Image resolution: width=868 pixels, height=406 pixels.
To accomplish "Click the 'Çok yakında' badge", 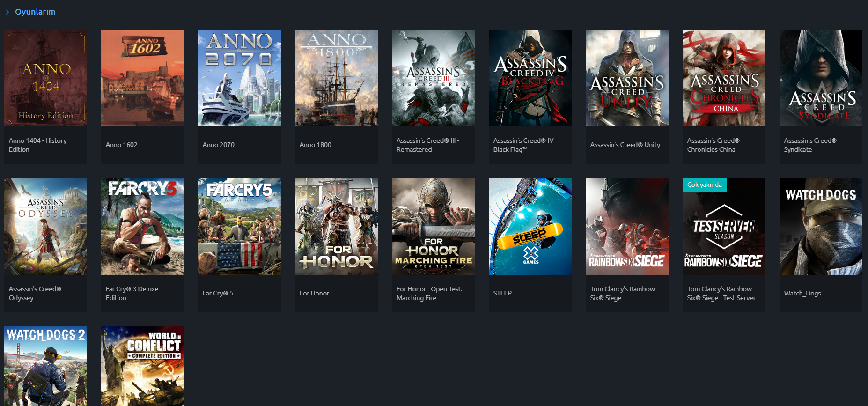I will pos(705,185).
